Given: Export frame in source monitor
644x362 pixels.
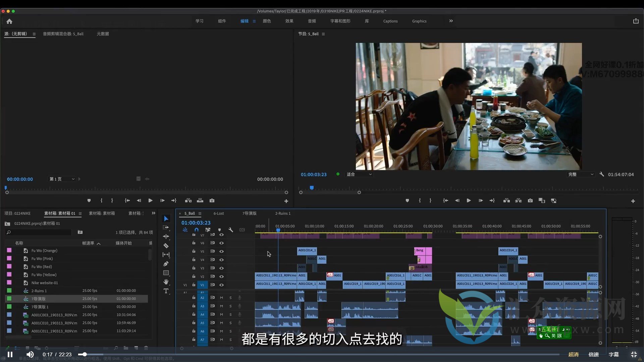Looking at the screenshot, I should click(212, 201).
